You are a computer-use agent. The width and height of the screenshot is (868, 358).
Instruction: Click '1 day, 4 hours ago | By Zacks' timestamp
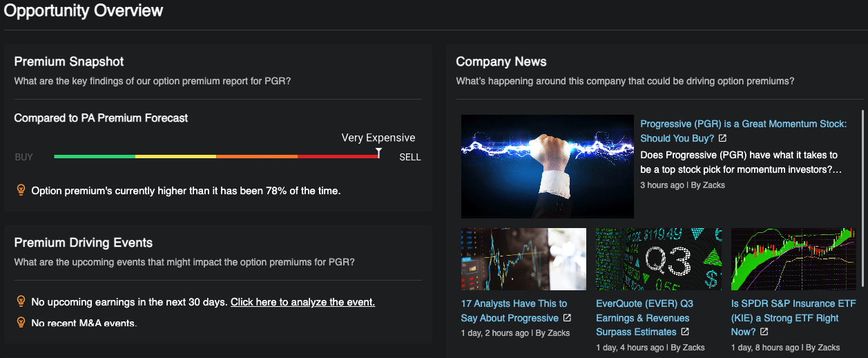650,348
